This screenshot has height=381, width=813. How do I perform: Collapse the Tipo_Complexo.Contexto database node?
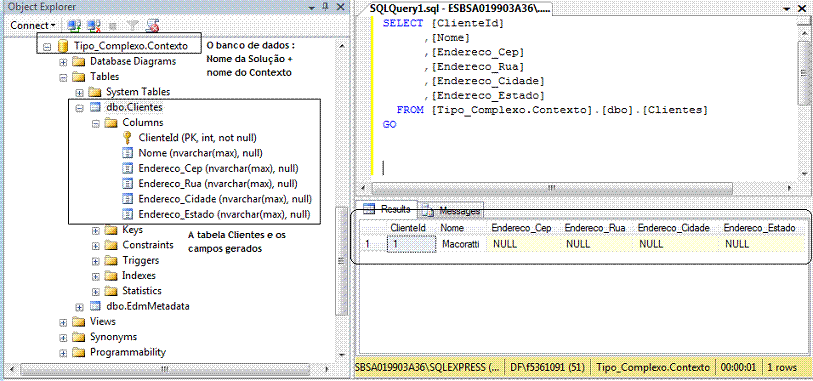47,47
